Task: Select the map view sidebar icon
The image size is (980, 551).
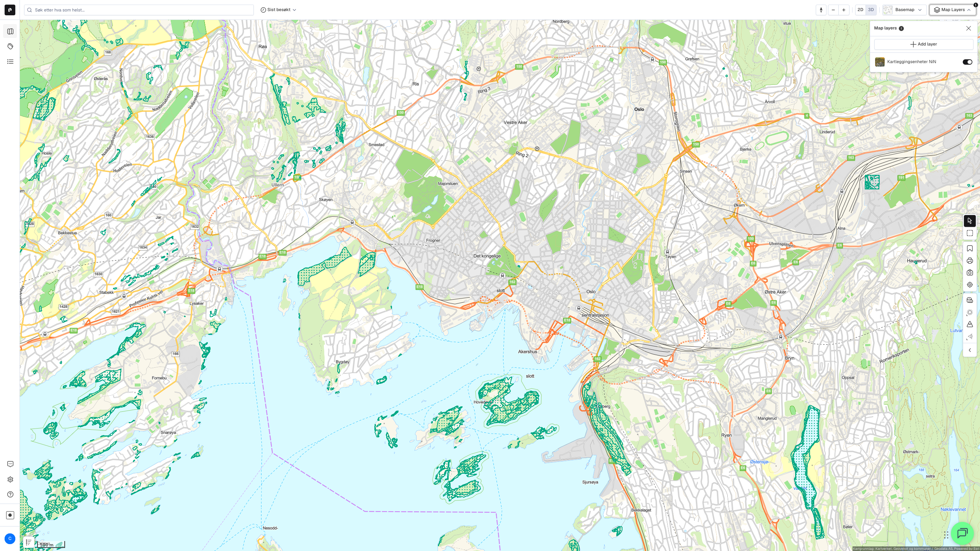Action: [x=10, y=31]
